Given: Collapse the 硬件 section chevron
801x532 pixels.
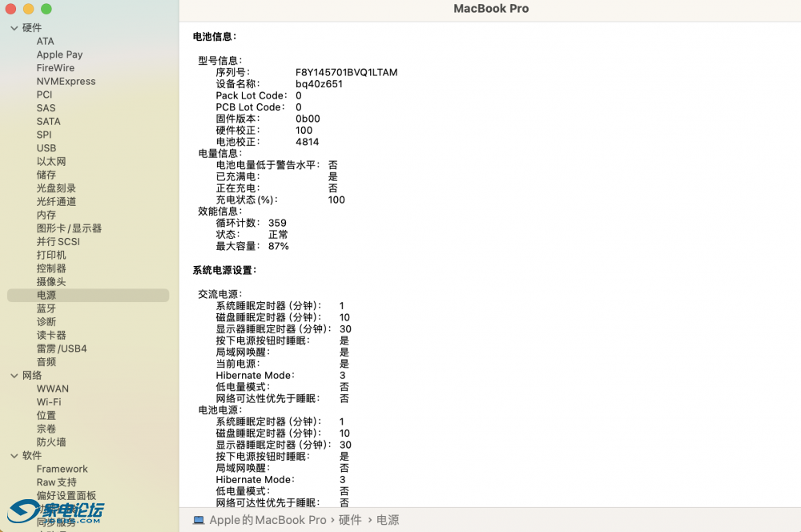Looking at the screenshot, I should tap(14, 28).
